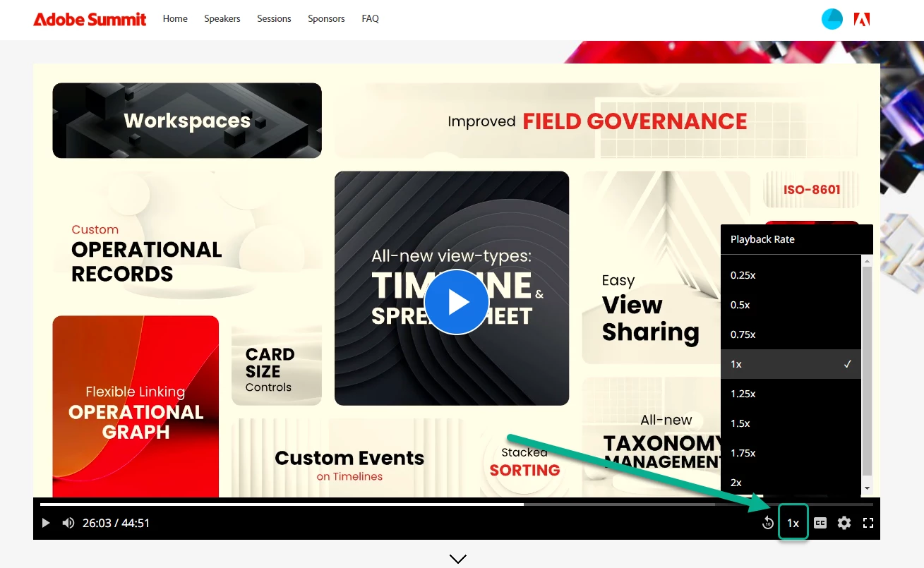
Task: Set playback rate to 0.5x
Action: (791, 305)
